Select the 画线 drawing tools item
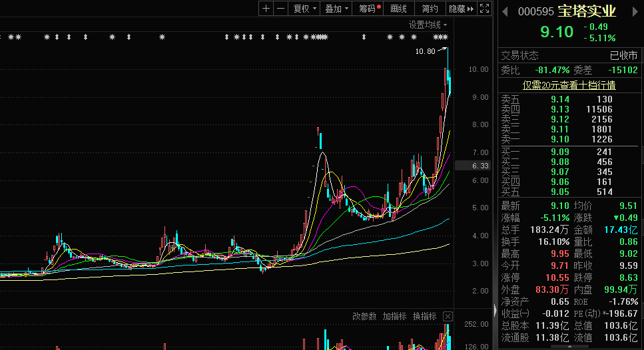The height and width of the screenshot is (350, 644). (398, 9)
